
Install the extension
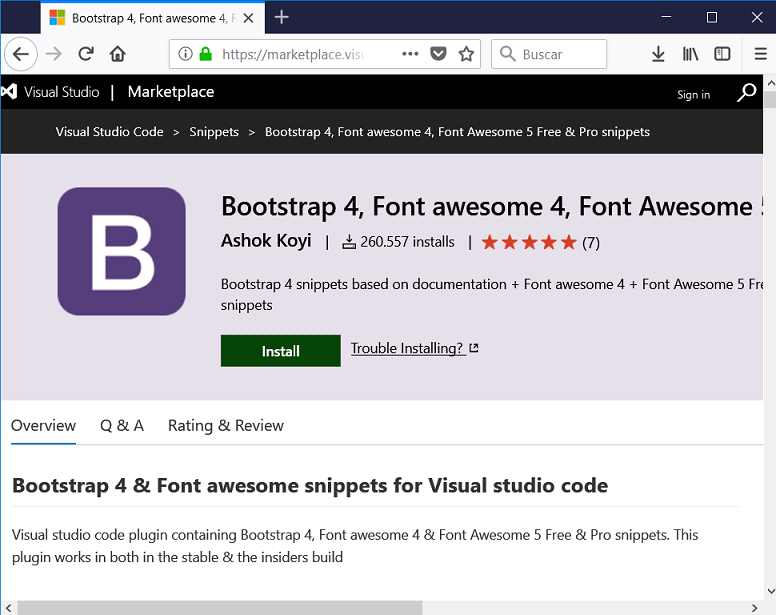[281, 351]
